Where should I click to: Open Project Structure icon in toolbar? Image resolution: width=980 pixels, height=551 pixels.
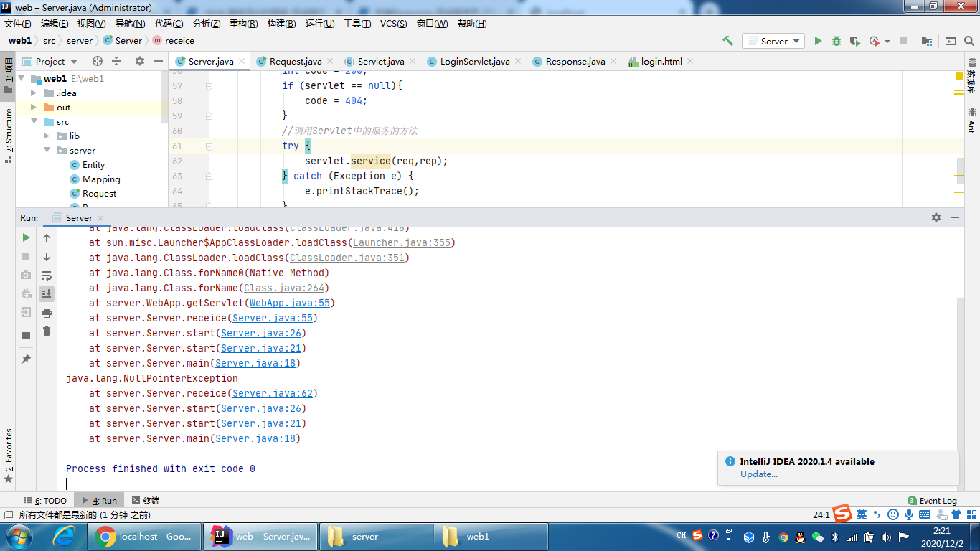click(x=927, y=41)
